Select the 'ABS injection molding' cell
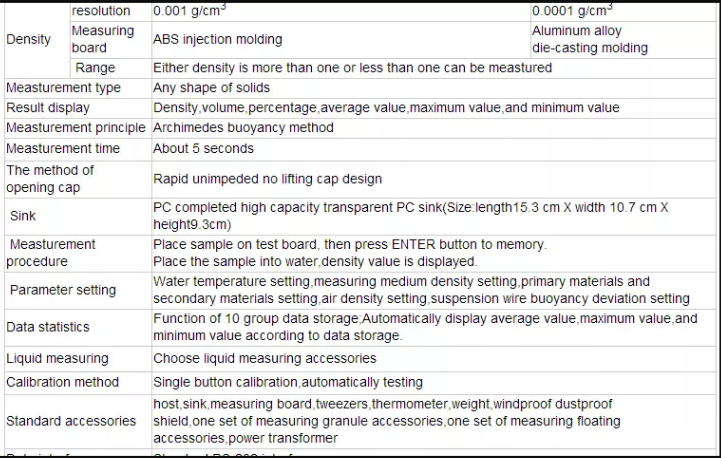This screenshot has width=721, height=458. pyautogui.click(x=217, y=40)
